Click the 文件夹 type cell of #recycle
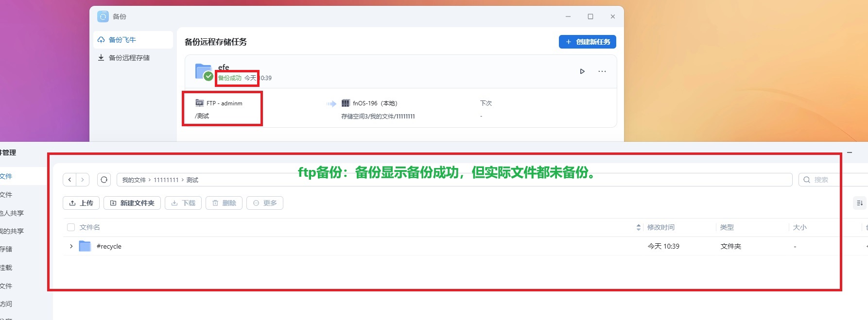868x320 pixels. click(731, 246)
